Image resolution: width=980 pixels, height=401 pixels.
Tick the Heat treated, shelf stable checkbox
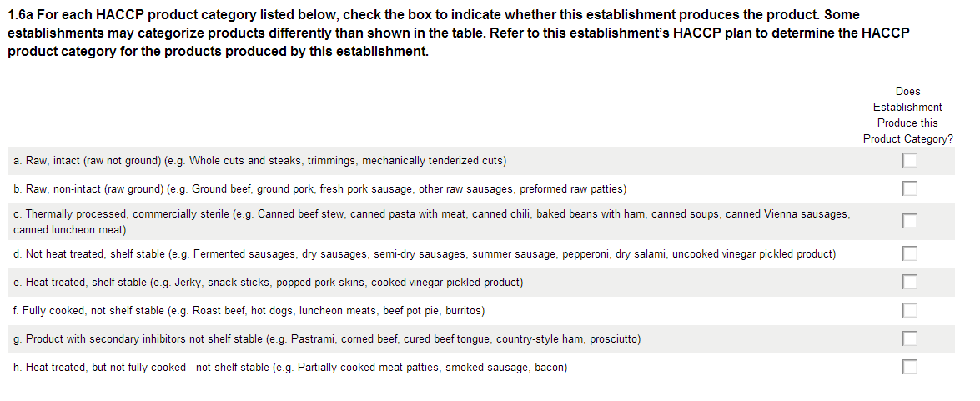910,282
